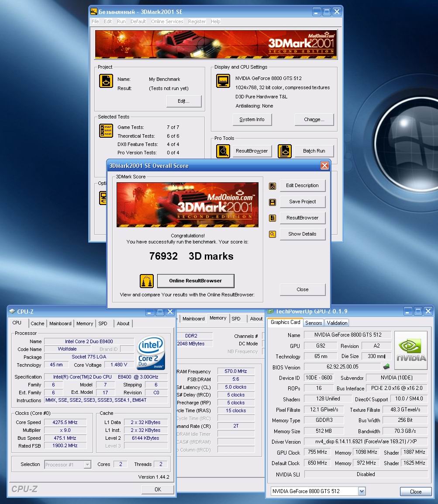Expand the Processor #1 selection dropdown

pyautogui.click(x=87, y=465)
